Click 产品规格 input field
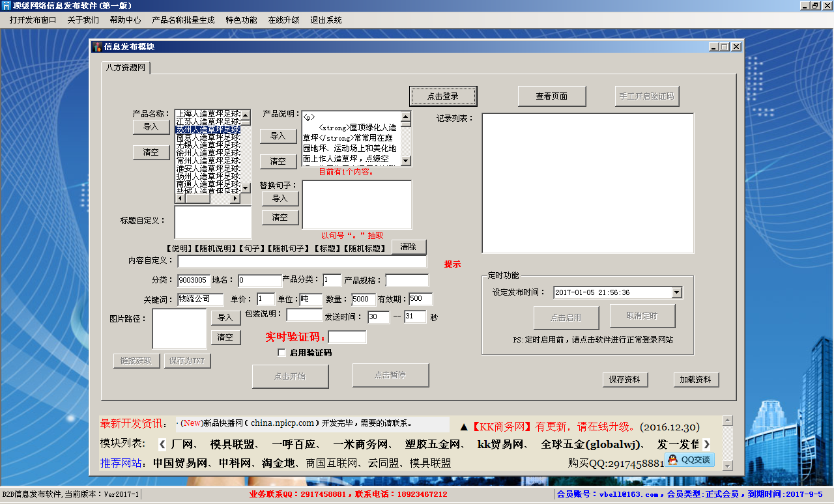Screen dimensions: 834x504 (x=407, y=280)
